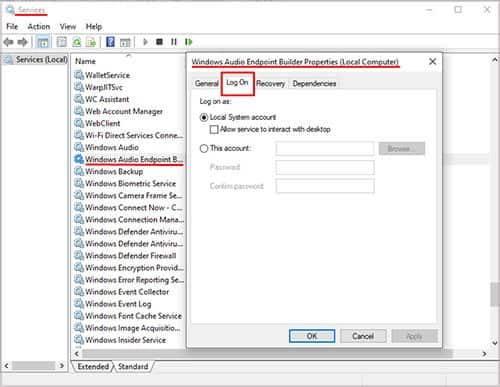Click the gear icon beside WC Assistant

79,99
